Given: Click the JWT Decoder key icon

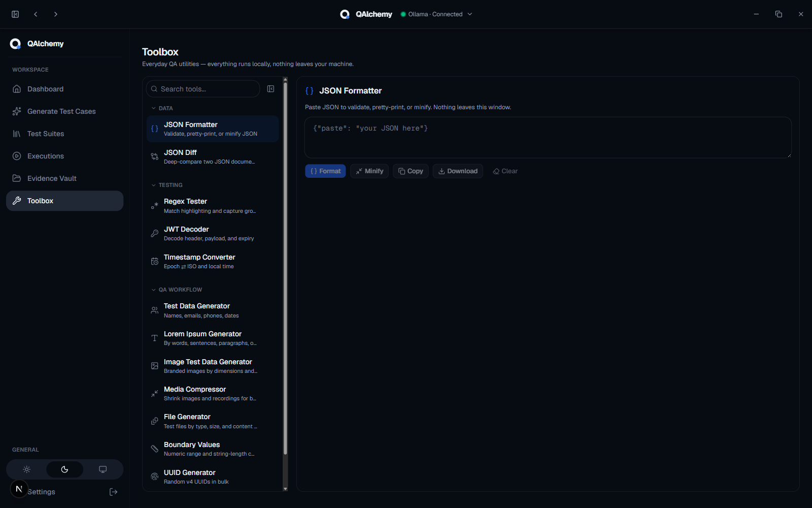Looking at the screenshot, I should pos(155,233).
